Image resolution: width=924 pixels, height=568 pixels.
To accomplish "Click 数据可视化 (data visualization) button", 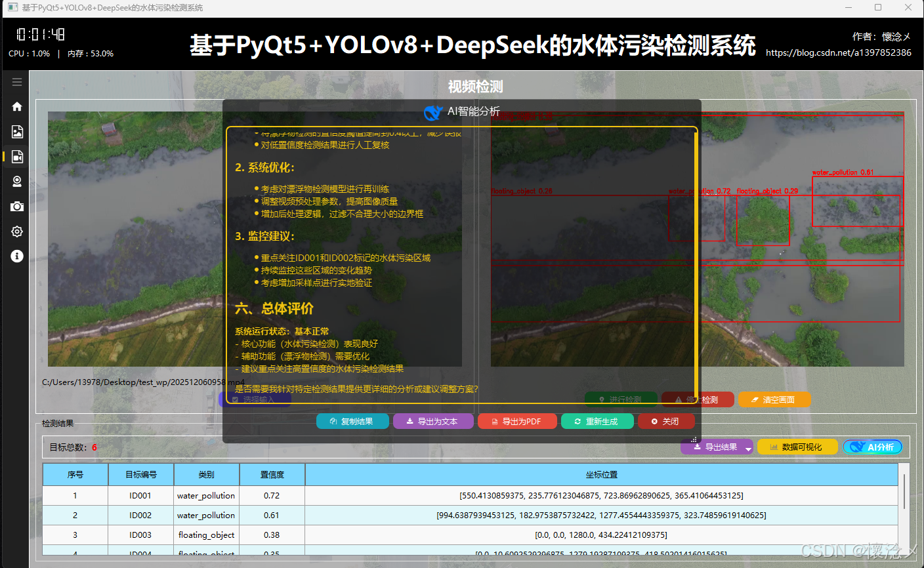I will 797,447.
